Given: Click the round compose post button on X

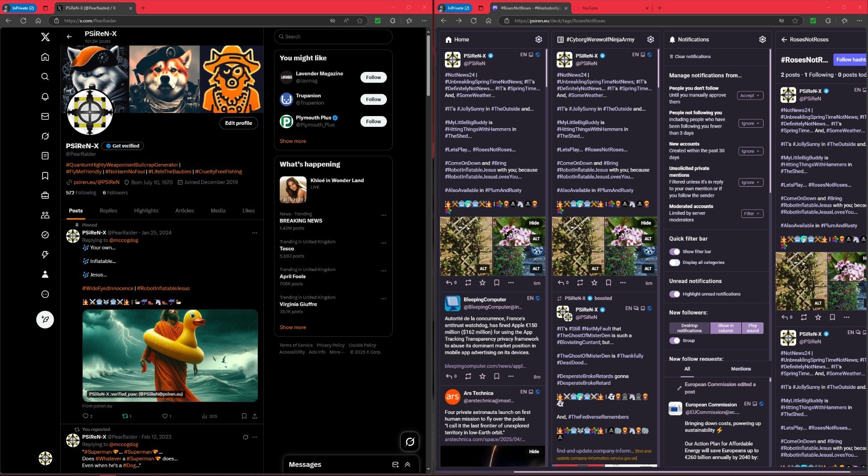Looking at the screenshot, I should click(45, 319).
